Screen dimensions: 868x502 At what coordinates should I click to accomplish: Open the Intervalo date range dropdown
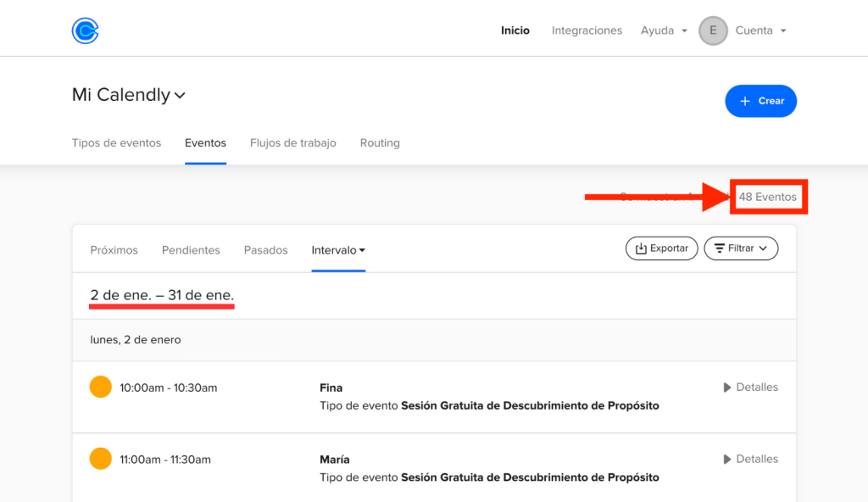[x=338, y=250]
